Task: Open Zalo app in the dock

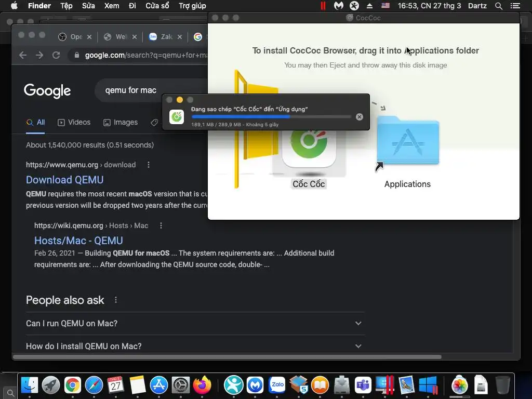Action: pyautogui.click(x=277, y=385)
